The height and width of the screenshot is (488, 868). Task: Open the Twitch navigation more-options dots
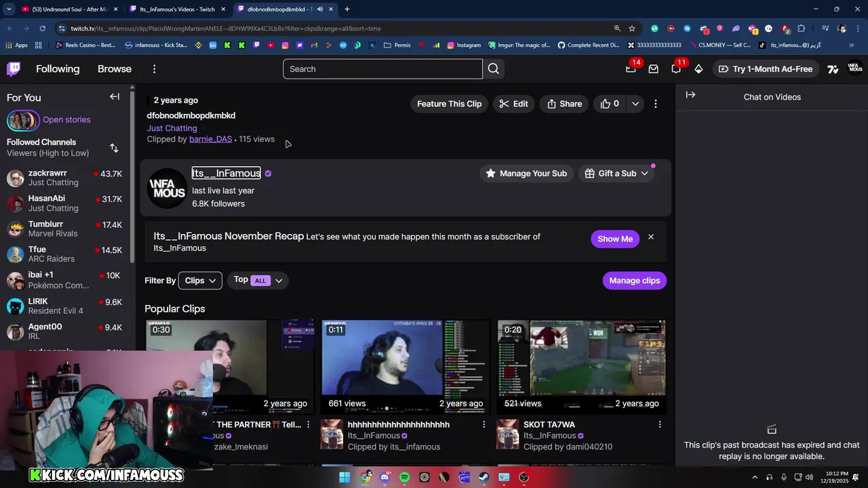click(154, 69)
